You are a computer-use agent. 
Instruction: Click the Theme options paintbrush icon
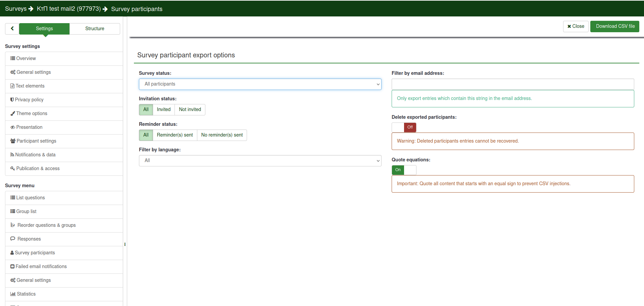point(13,113)
